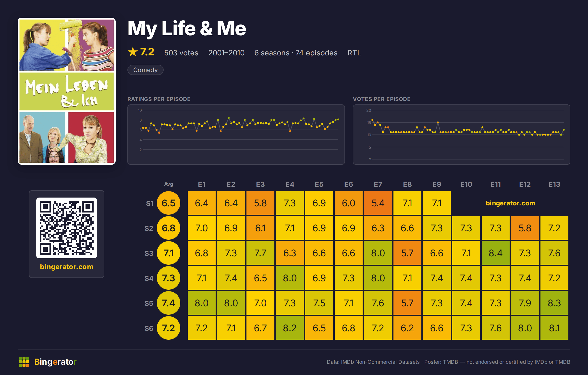Click bingerator.com text in season 1 row
The width and height of the screenshot is (588, 375).
(510, 203)
